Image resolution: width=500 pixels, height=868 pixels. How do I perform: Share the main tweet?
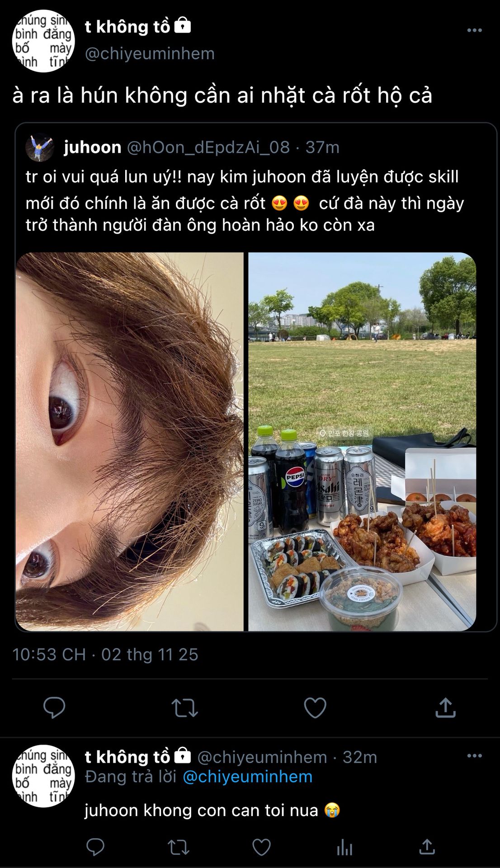coord(445,708)
